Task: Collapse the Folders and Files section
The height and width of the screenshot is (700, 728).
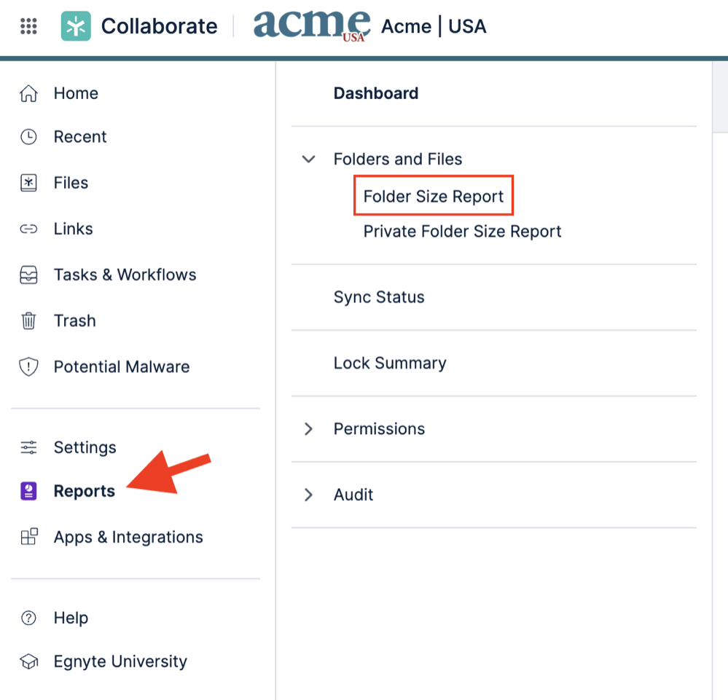Action: [309, 159]
